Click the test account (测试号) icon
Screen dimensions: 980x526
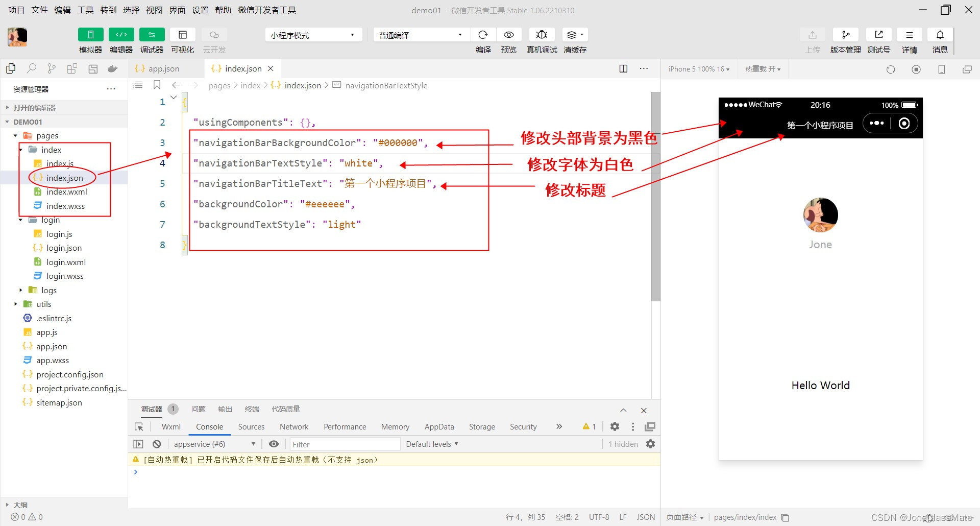[x=879, y=35]
